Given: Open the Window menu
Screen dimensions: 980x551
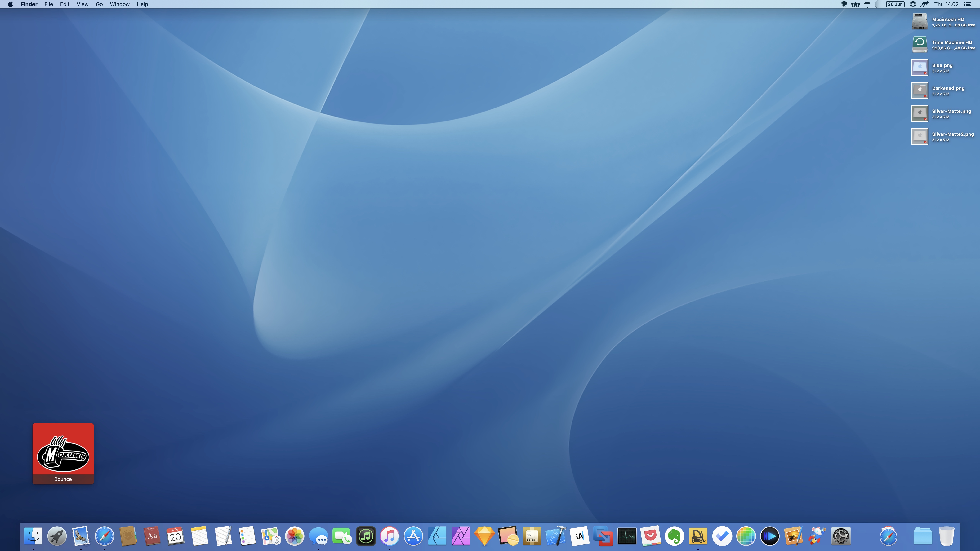Looking at the screenshot, I should pos(119,4).
